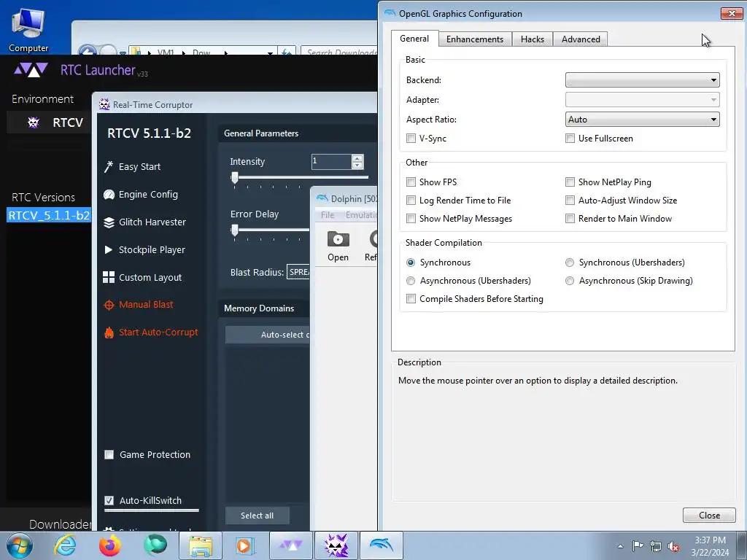Screen dimensions: 747x560
Task: Open File Explorer folder taskbar icon
Action: 201,545
